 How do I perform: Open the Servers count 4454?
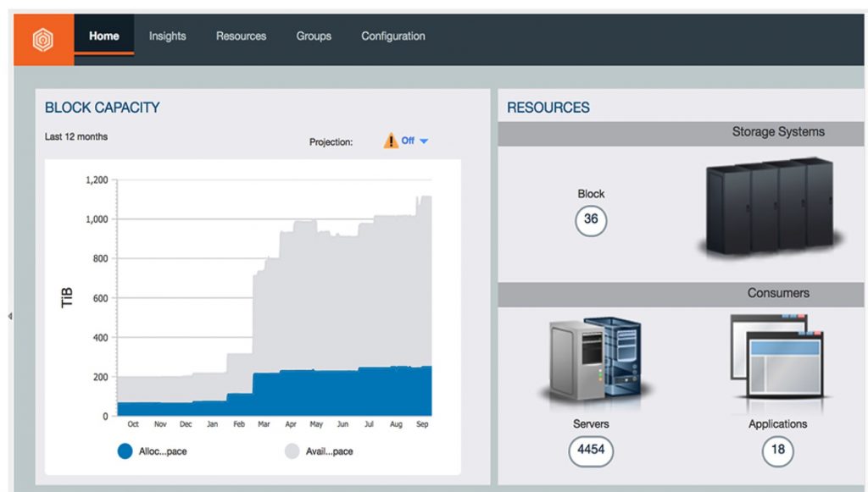pyautogui.click(x=591, y=450)
